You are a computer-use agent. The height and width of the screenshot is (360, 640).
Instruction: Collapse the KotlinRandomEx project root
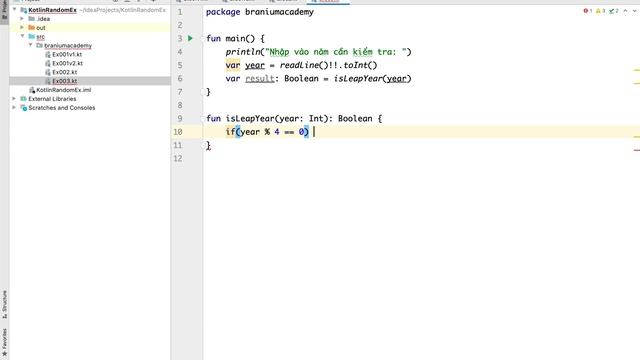(15, 9)
